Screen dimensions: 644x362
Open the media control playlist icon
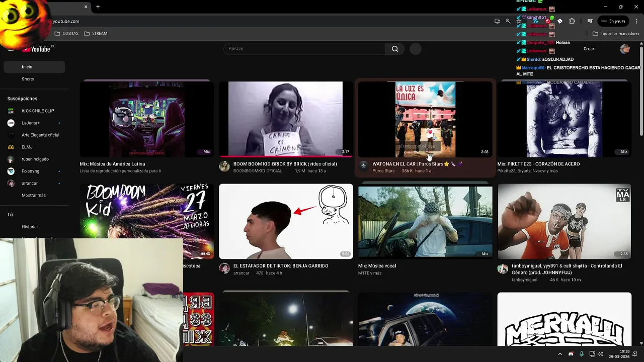(590, 21)
